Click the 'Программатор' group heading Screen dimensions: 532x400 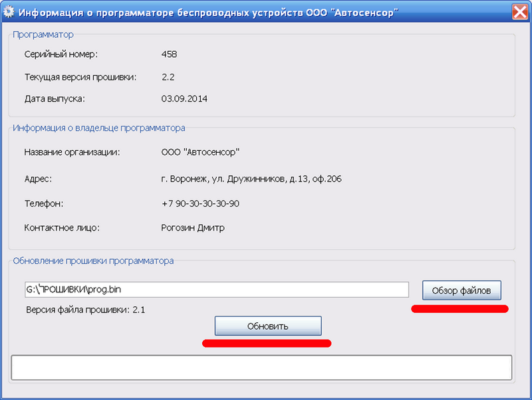43,35
